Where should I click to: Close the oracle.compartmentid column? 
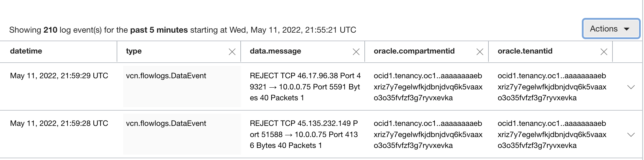480,52
